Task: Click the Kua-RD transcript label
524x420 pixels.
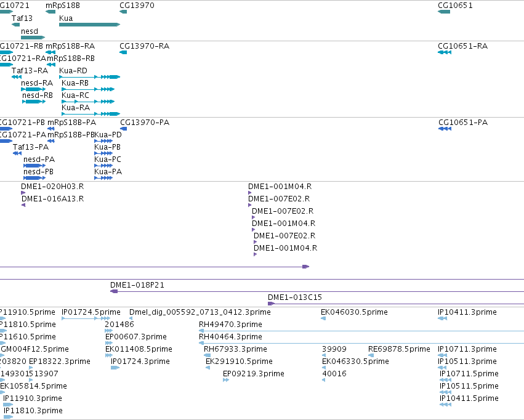Action: (73, 71)
